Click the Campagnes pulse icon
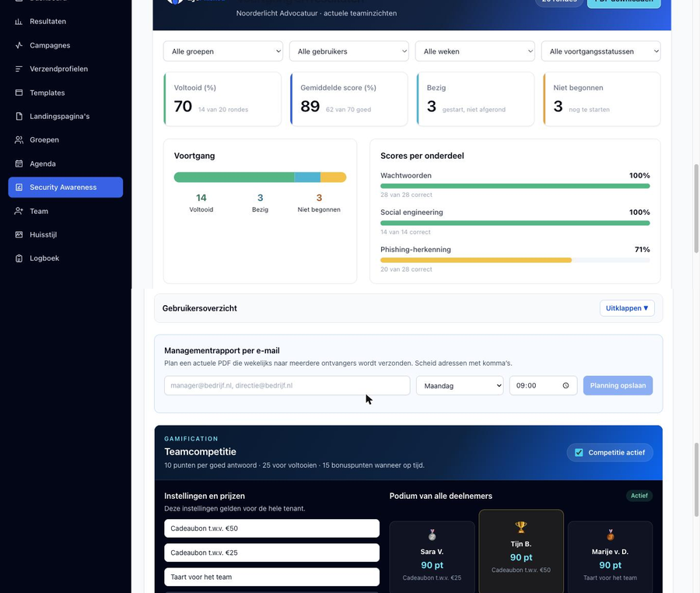700x593 pixels. click(x=19, y=45)
